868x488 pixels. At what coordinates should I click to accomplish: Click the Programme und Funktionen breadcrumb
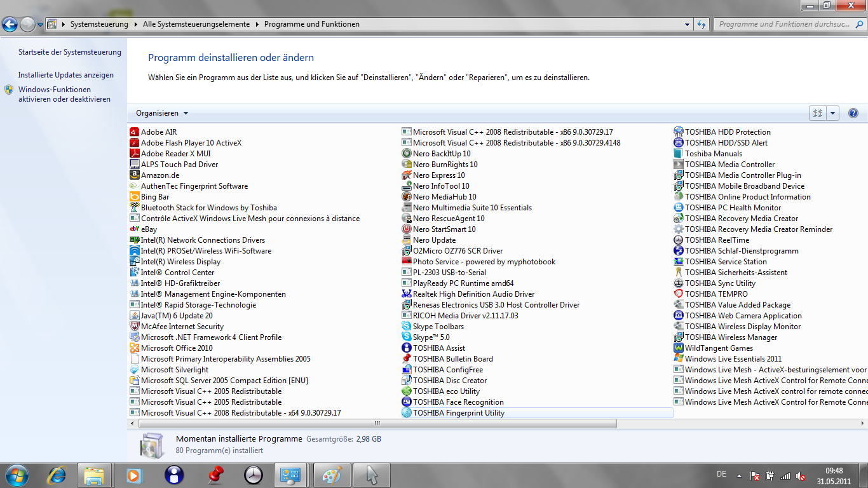[312, 24]
